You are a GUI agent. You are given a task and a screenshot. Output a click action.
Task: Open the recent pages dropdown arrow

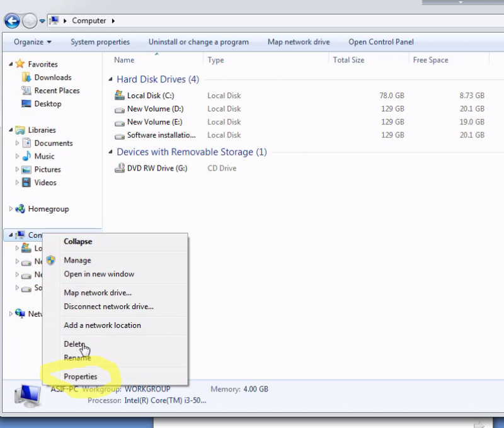coord(42,21)
